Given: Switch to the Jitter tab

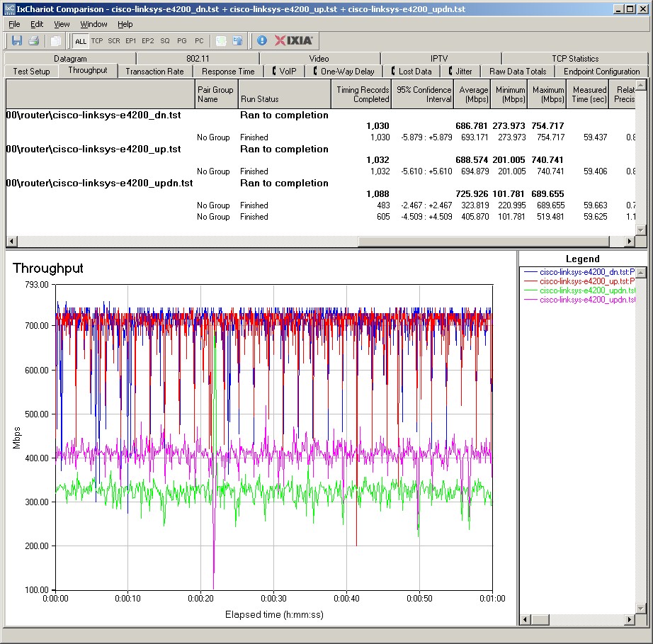Looking at the screenshot, I should pos(460,72).
